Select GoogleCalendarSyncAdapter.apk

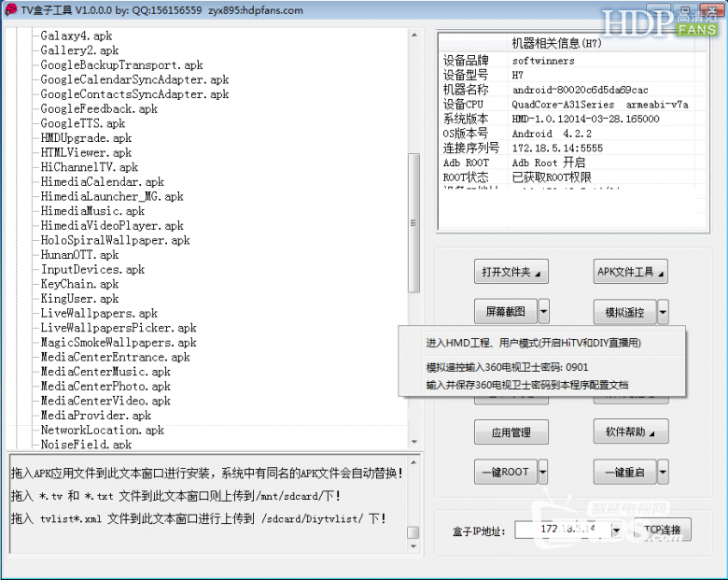(x=134, y=79)
